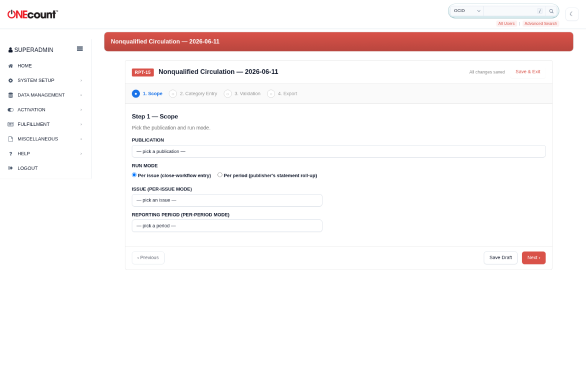Click the 'All changes saved' status text
This screenshot has width=586, height=366.
click(x=487, y=72)
